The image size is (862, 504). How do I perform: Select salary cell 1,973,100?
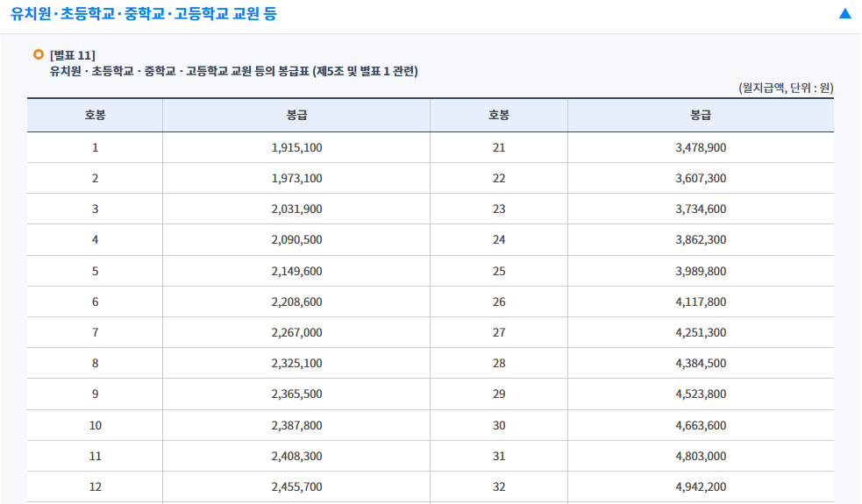pos(297,178)
